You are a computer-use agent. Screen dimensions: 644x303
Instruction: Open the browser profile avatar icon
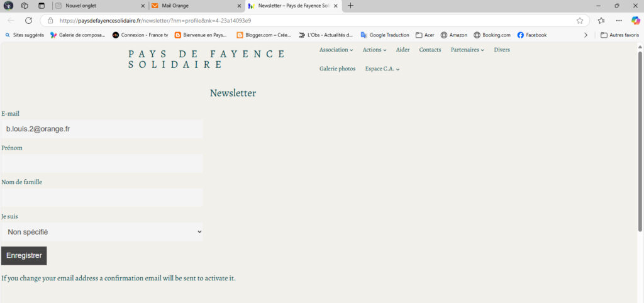coord(9,6)
